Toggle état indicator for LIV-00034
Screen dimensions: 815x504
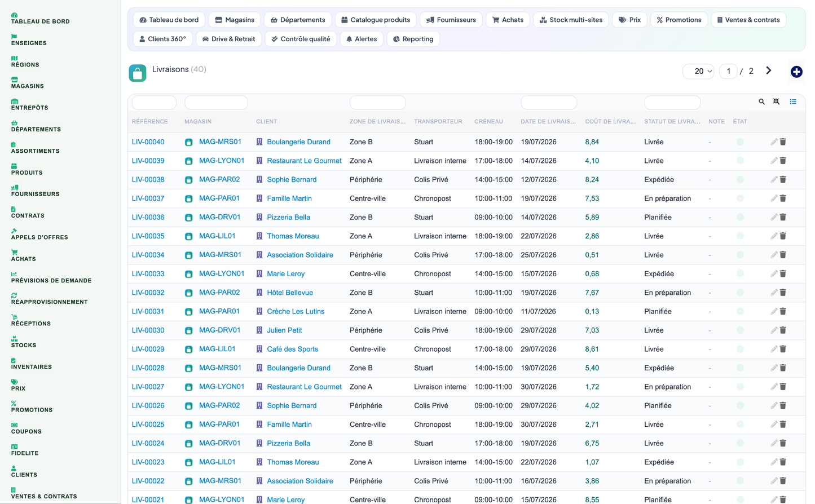click(740, 255)
